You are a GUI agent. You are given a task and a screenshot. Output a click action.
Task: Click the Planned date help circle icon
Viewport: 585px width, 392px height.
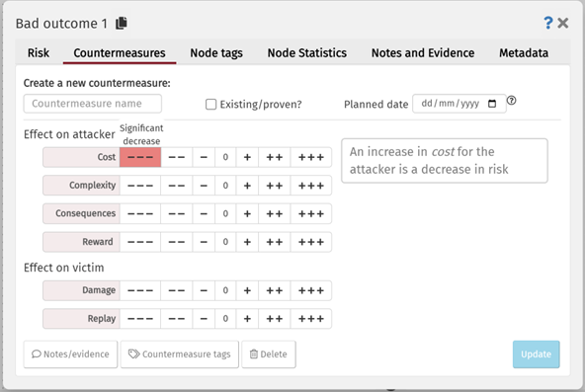[x=512, y=101]
